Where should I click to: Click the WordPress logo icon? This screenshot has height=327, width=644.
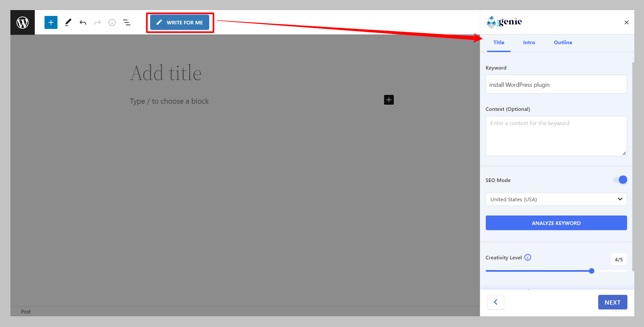[x=22, y=22]
